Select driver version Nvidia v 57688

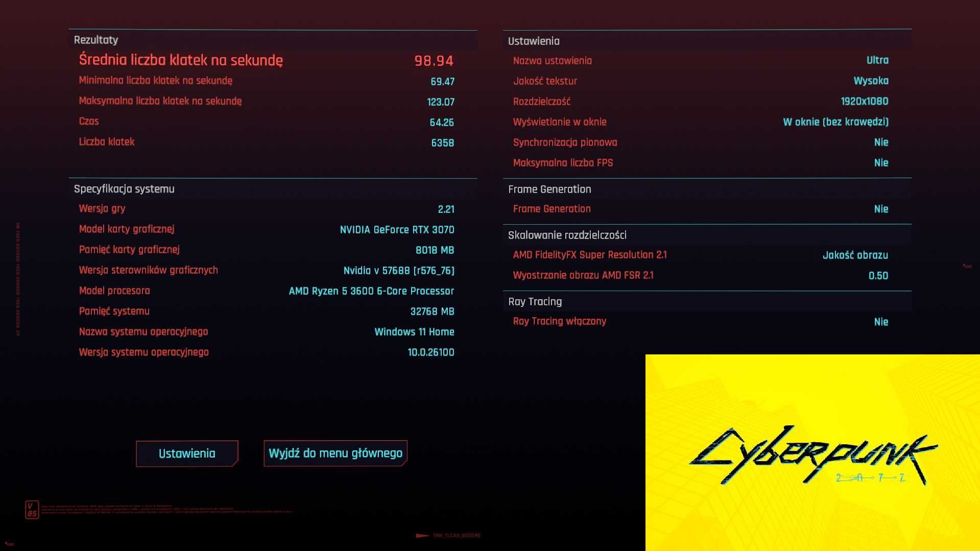point(399,271)
